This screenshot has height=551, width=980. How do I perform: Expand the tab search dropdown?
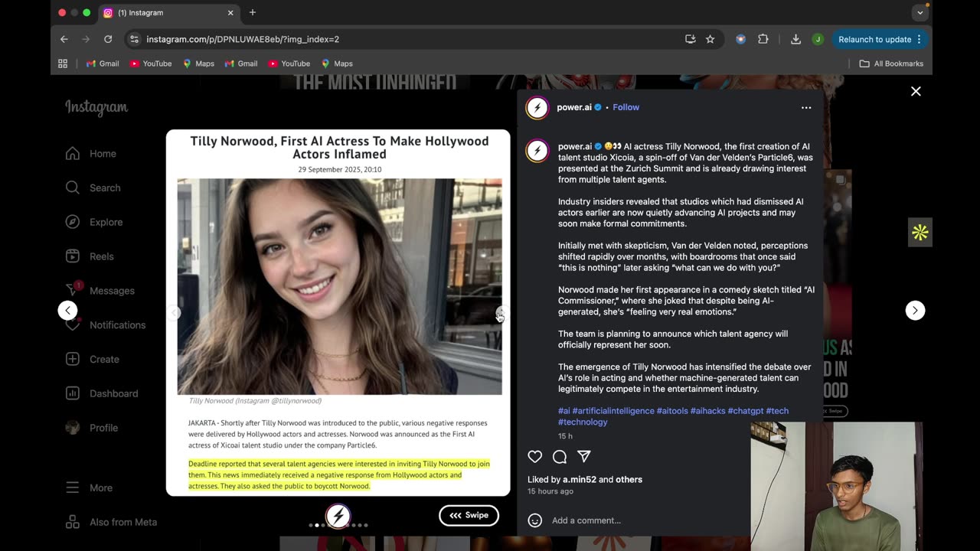[920, 12]
